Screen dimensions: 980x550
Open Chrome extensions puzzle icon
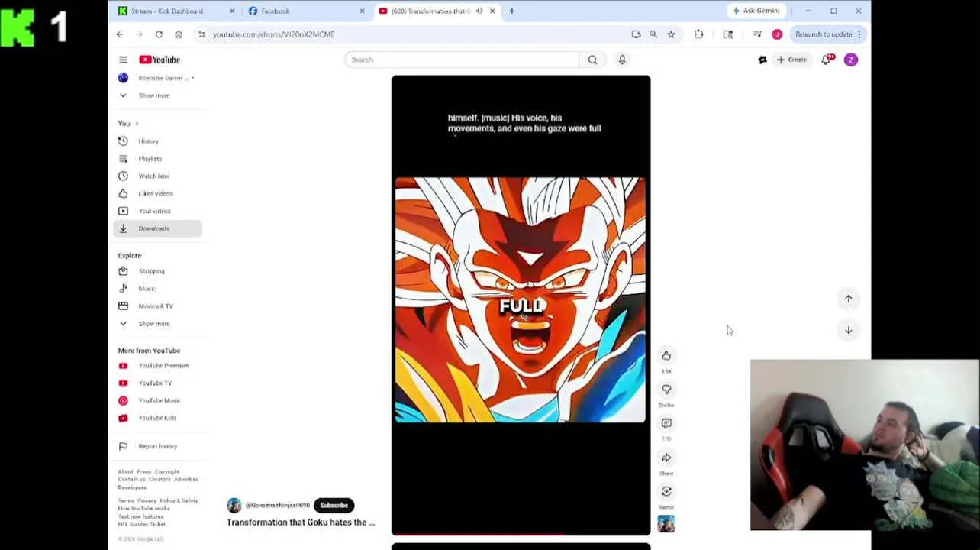point(698,34)
